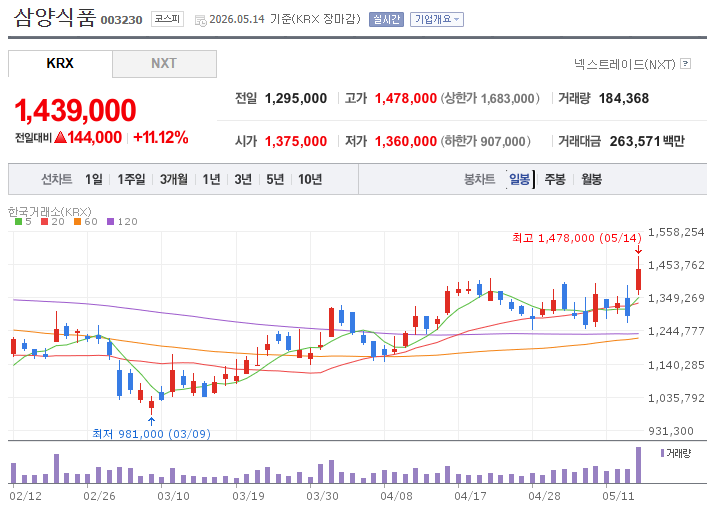Viewport: 707px width, 508px height.
Task: Click the 삼양식품 stock name heading
Action: click(x=55, y=18)
